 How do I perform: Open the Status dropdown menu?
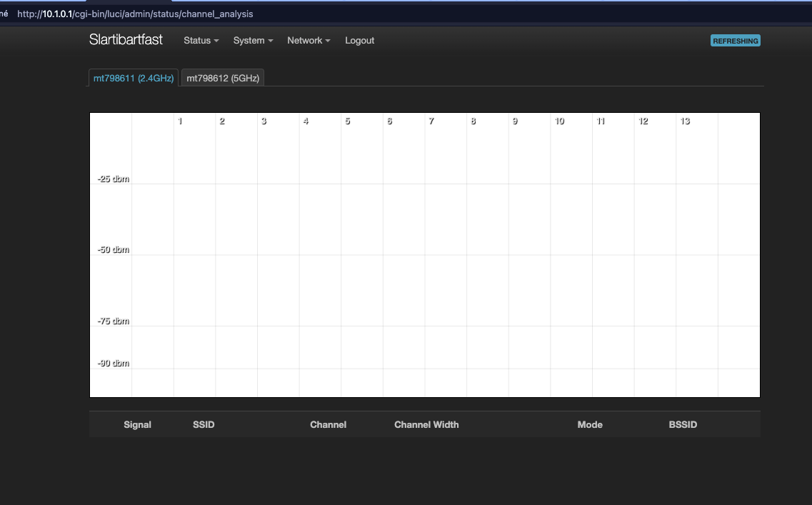click(x=201, y=41)
